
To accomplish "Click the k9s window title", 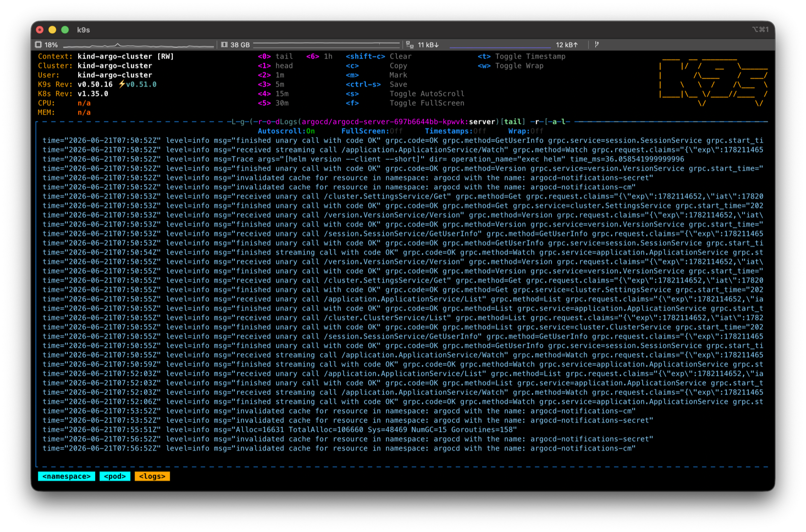I will point(84,30).
